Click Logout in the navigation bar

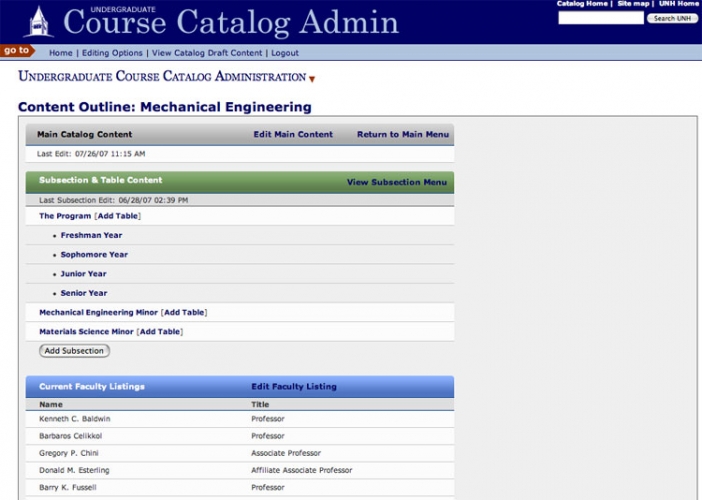pyautogui.click(x=285, y=53)
